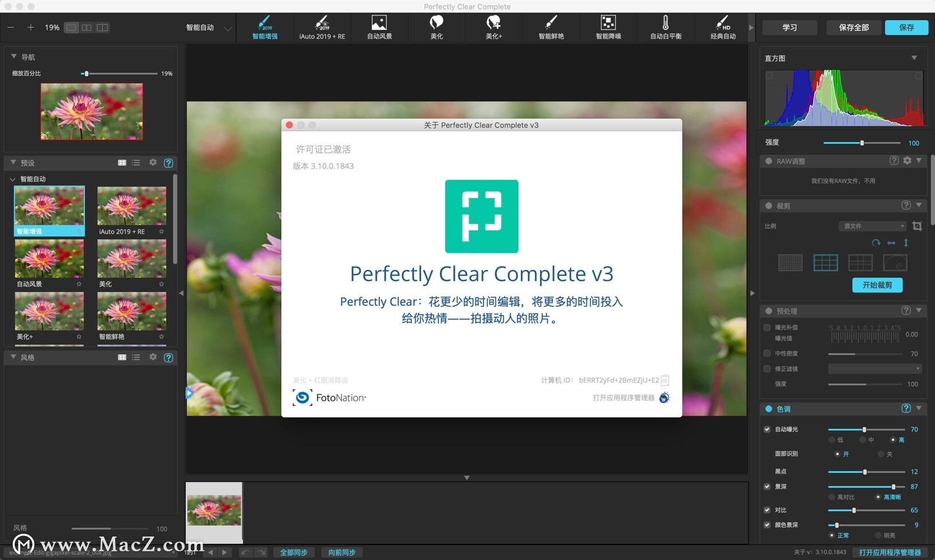Open help for the 预设 panel
935x560 pixels.
pyautogui.click(x=168, y=163)
